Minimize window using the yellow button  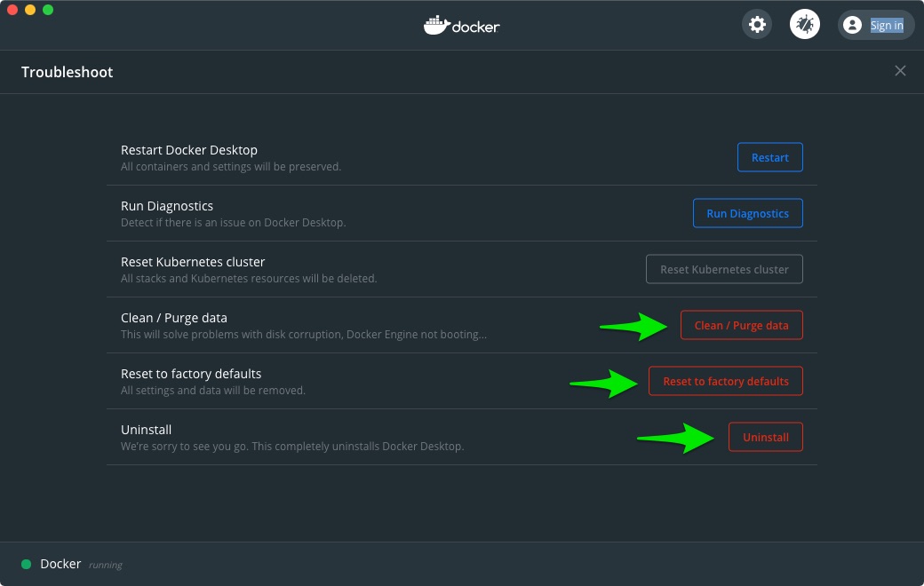tap(30, 10)
